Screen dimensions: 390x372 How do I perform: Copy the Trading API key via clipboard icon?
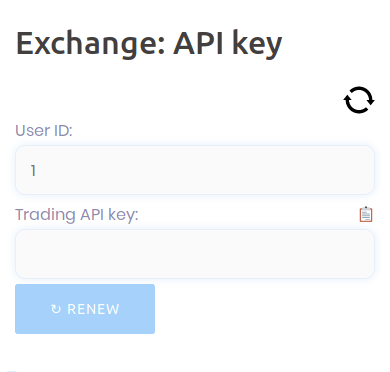pyautogui.click(x=366, y=214)
